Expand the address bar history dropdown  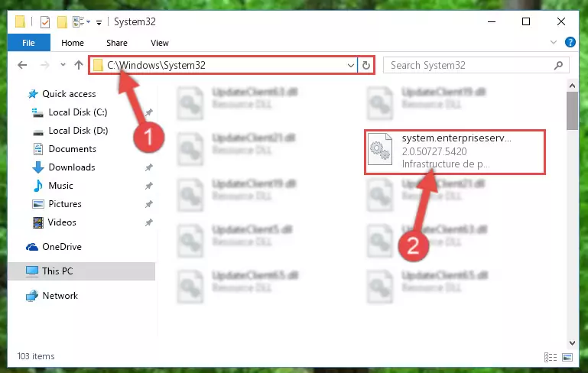351,66
